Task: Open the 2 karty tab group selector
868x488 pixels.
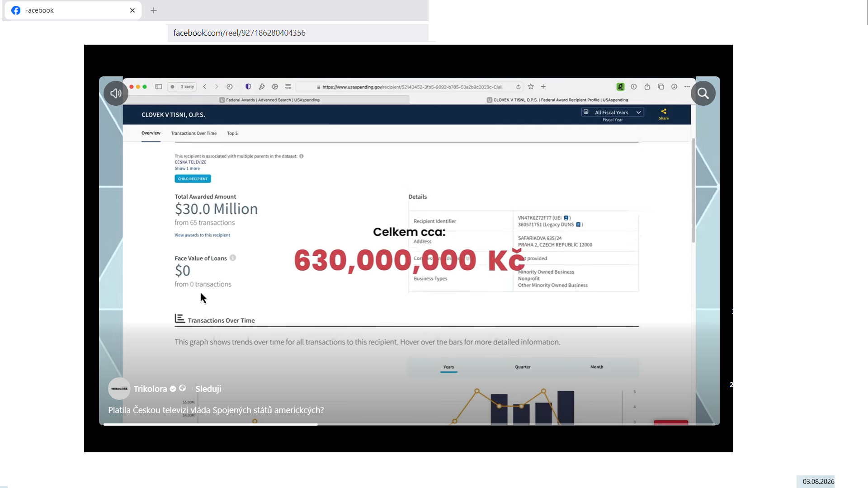Action: 182,87
